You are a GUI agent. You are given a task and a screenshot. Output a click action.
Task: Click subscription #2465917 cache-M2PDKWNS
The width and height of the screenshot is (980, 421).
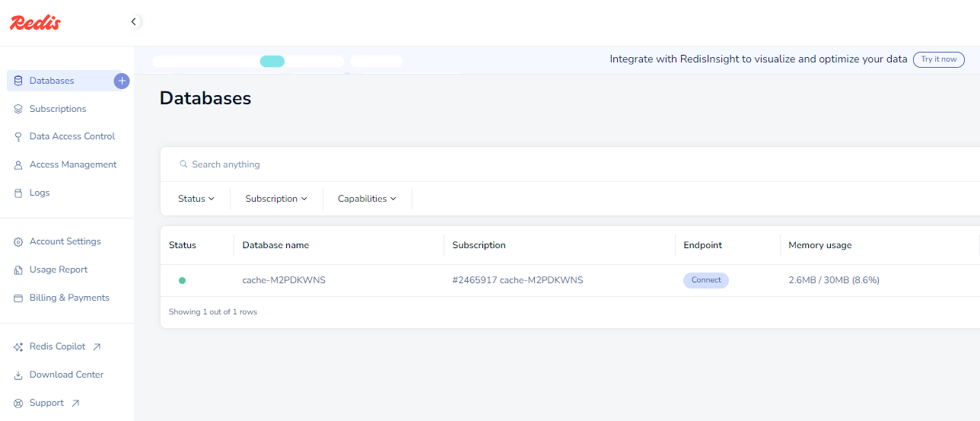(518, 280)
